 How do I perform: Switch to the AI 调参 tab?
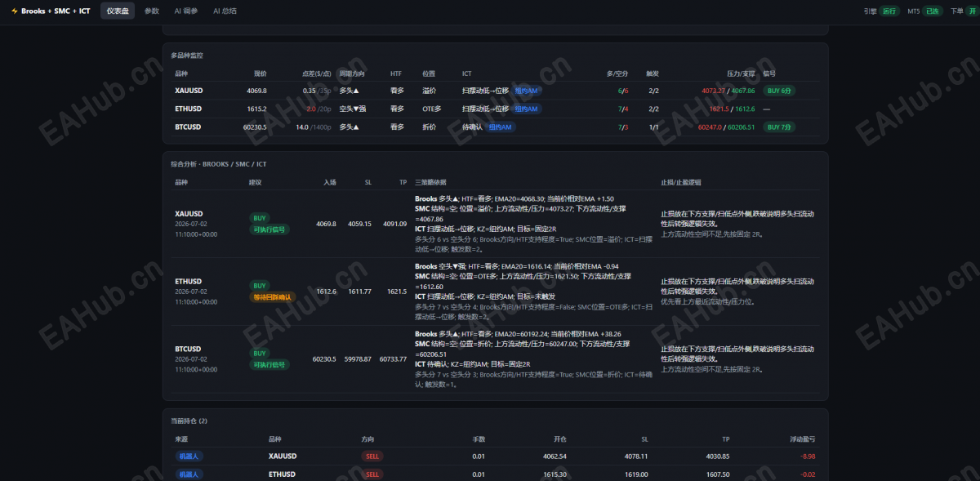tap(186, 11)
